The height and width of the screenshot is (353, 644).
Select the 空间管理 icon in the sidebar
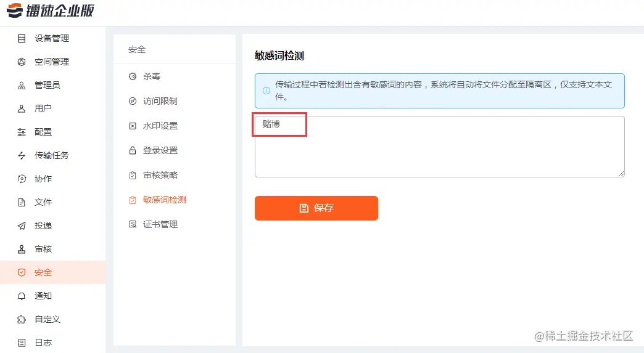22,62
